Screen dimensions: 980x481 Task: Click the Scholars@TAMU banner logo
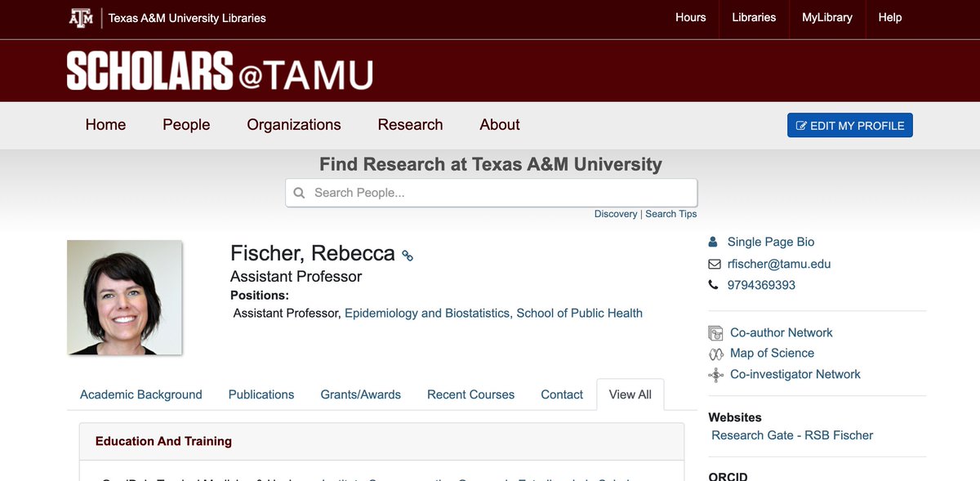(220, 71)
